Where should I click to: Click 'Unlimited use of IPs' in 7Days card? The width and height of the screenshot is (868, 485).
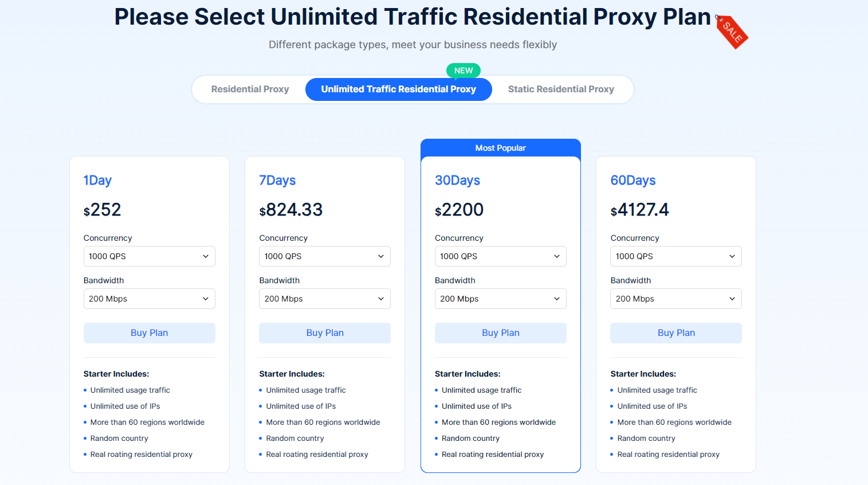(301, 406)
